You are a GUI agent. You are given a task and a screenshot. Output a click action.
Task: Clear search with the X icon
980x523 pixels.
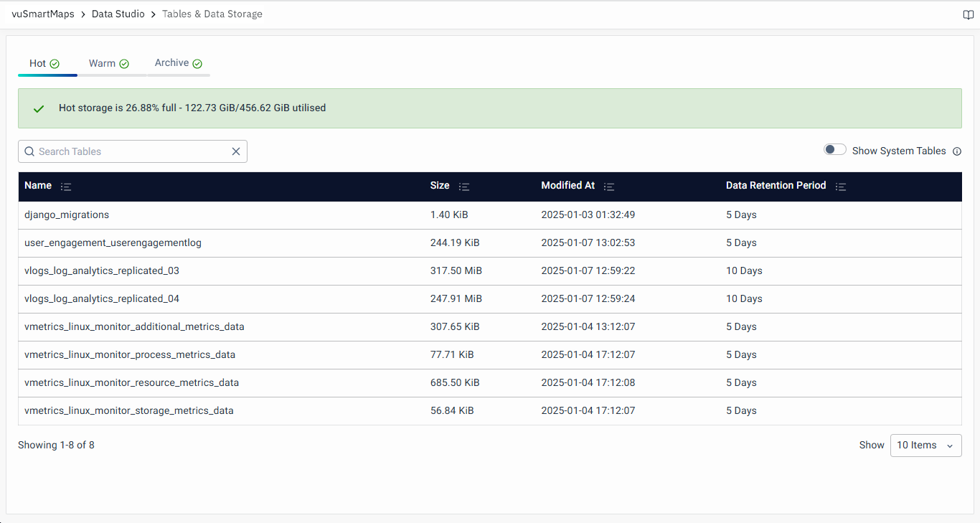[236, 151]
